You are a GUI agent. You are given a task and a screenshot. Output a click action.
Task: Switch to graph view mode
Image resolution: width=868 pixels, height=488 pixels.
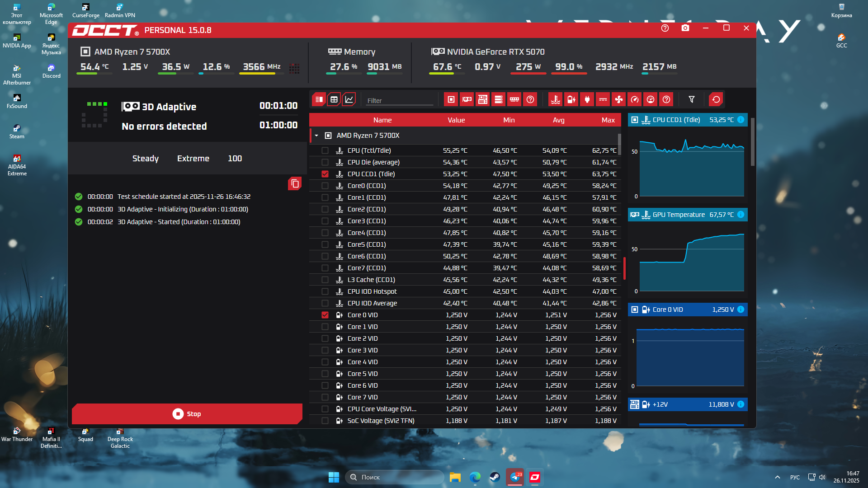pos(349,99)
